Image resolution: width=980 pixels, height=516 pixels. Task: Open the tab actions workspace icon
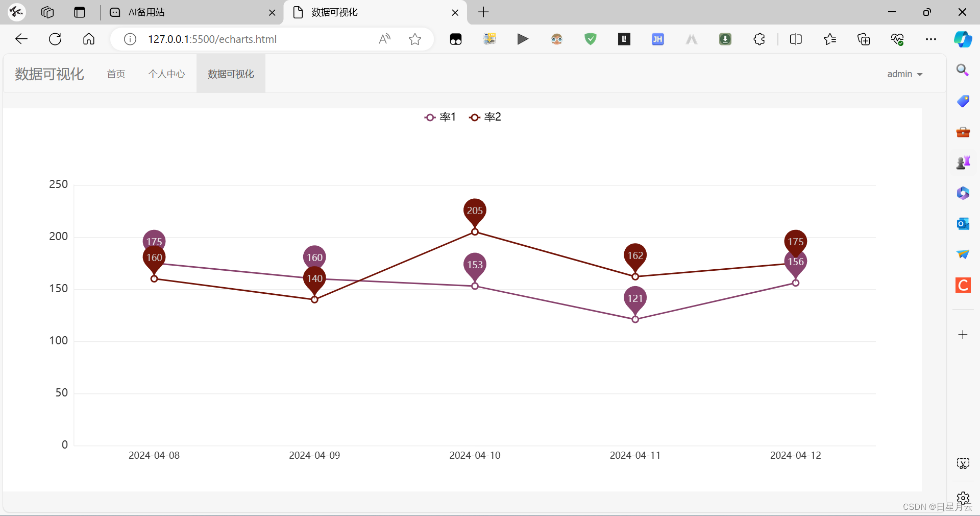47,12
